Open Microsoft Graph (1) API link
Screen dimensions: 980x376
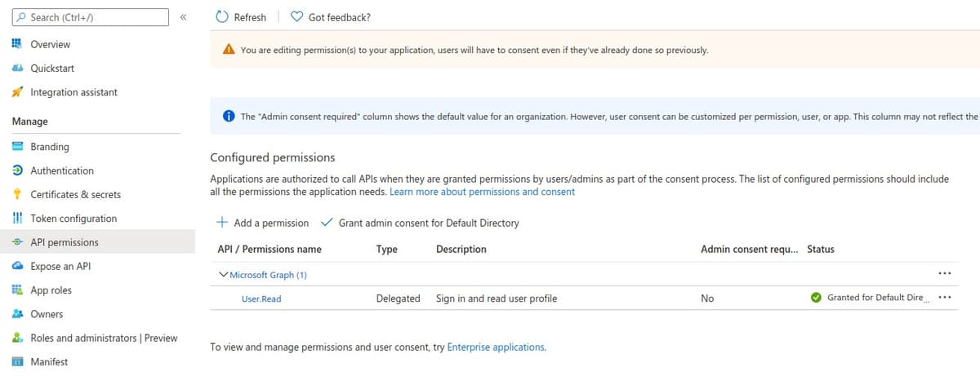point(268,275)
